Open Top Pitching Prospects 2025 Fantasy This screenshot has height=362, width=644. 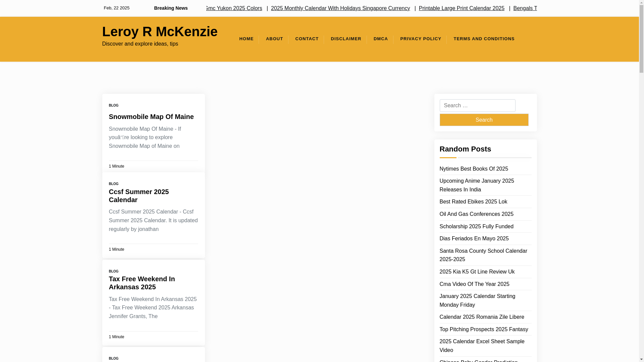(484, 329)
